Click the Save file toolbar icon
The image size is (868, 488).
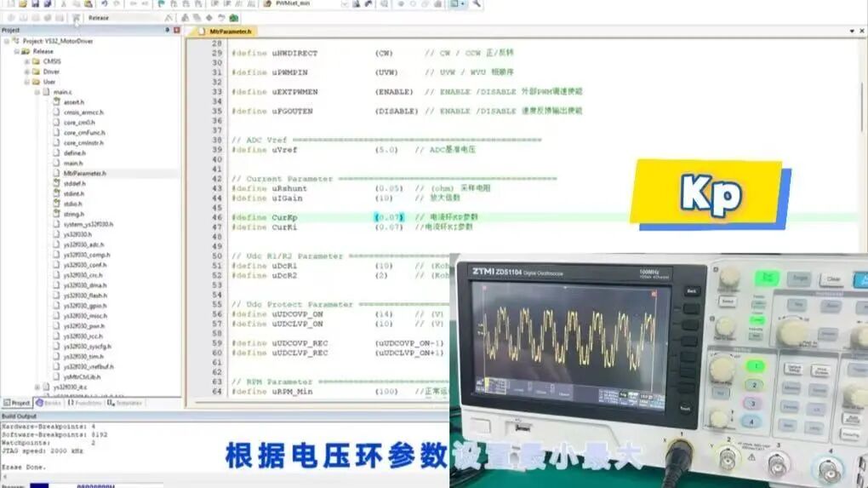(35, 4)
